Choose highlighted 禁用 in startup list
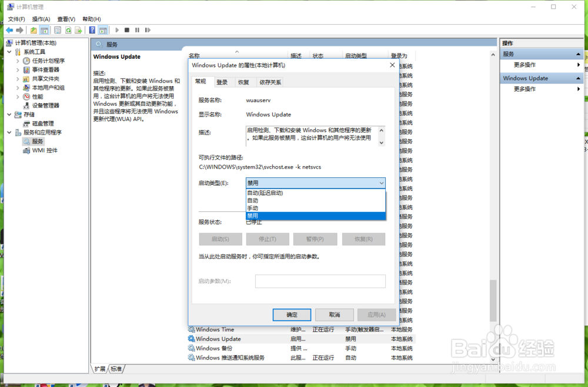 click(x=315, y=216)
